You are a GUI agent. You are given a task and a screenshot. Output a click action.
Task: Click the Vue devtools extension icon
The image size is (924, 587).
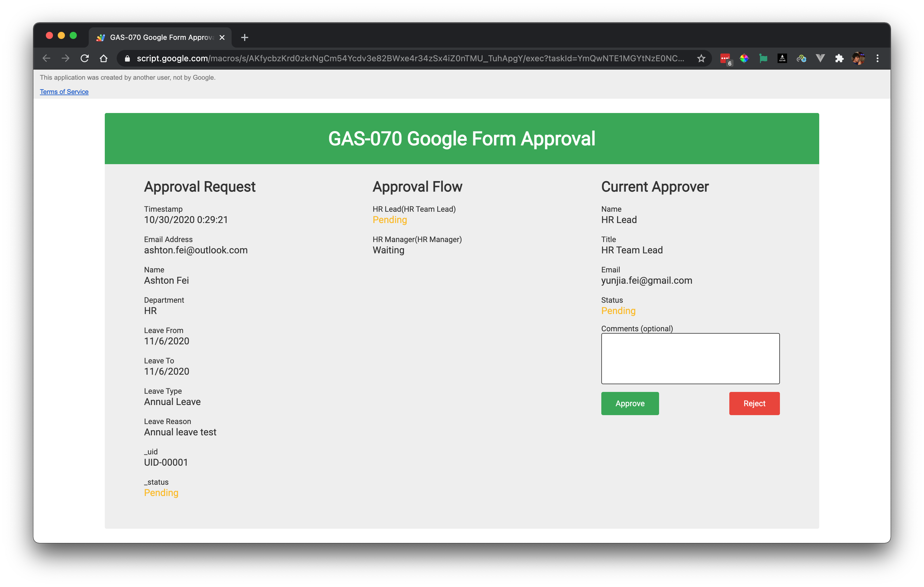[x=820, y=58]
